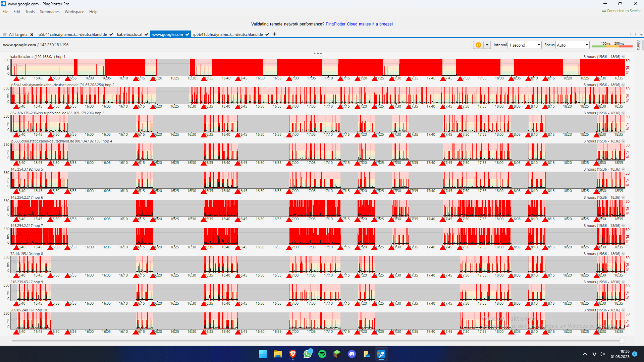Image resolution: width=644 pixels, height=362 pixels.
Task: Close All Targets tab with X icon
Action: [x=32, y=35]
